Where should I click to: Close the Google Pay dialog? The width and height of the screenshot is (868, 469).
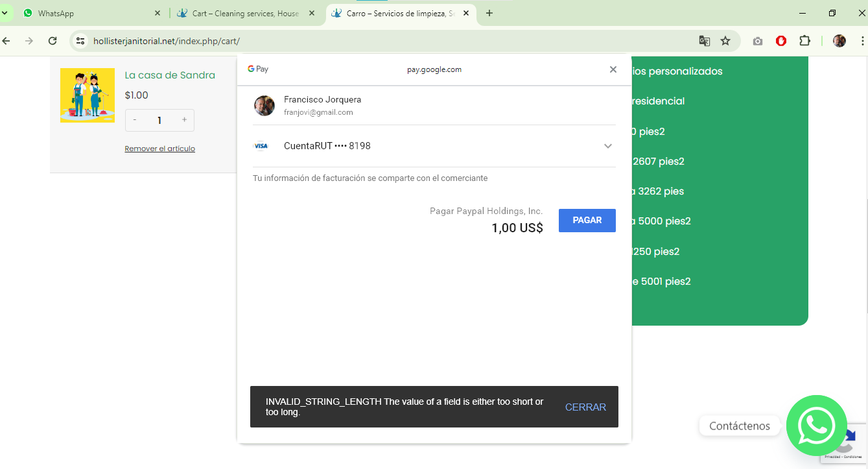(613, 69)
